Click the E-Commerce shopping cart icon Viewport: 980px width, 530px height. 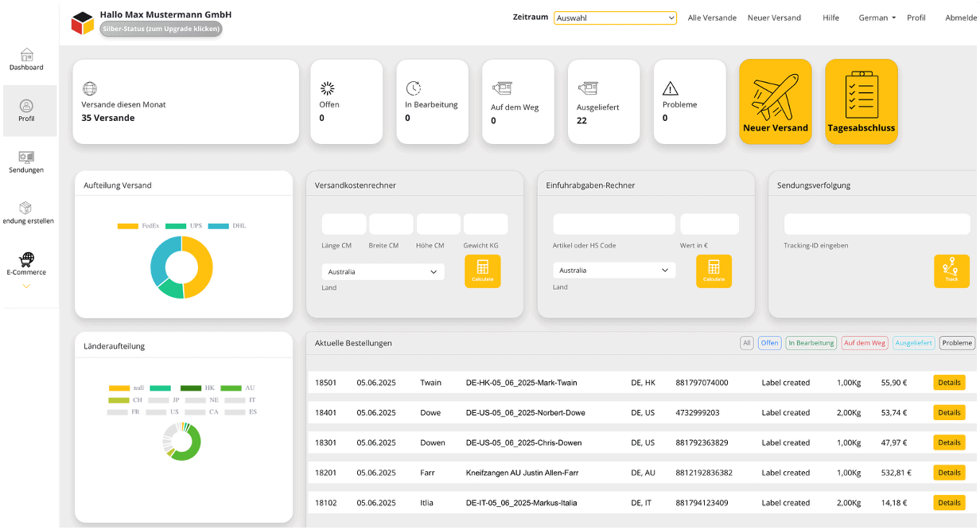click(27, 259)
